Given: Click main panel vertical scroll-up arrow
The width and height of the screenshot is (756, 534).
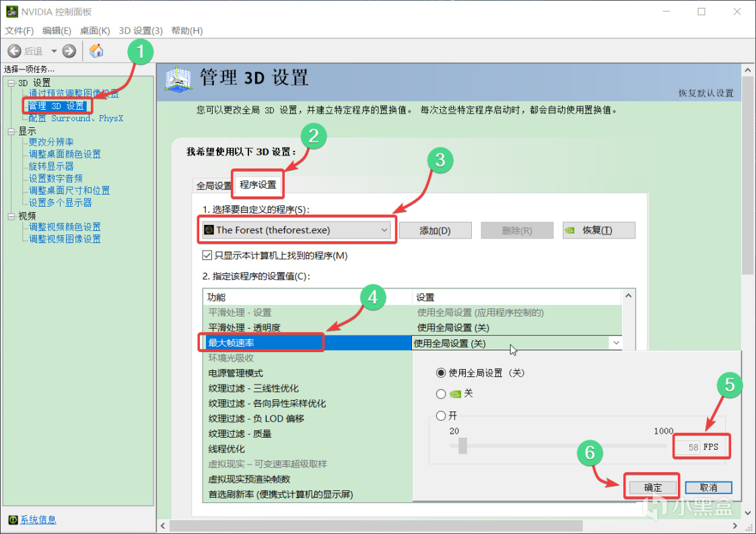Looking at the screenshot, I should pos(748,71).
